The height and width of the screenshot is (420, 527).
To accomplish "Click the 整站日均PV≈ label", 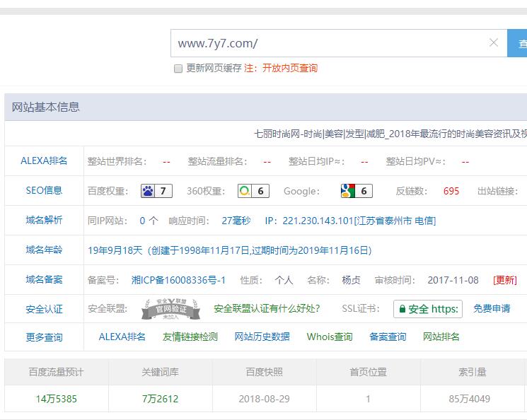I will point(416,161).
